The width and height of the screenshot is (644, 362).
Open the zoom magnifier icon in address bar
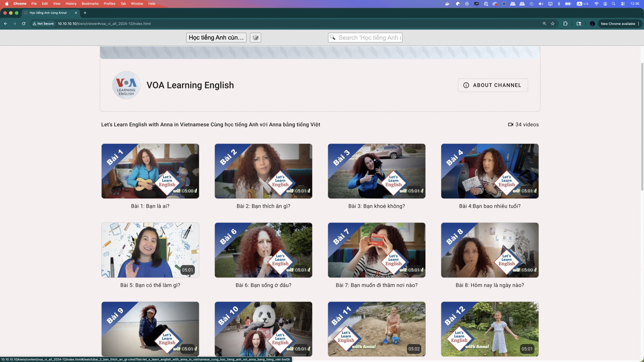point(544,24)
